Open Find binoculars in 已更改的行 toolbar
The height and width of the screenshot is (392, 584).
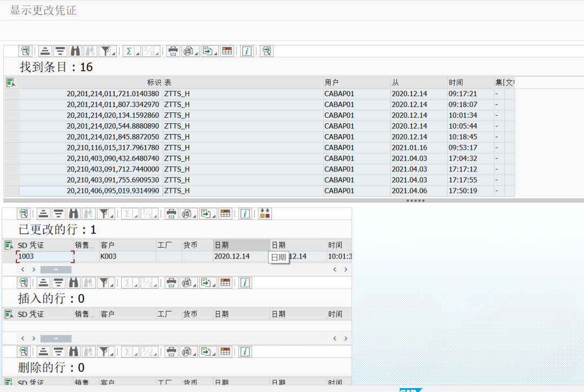(x=74, y=214)
